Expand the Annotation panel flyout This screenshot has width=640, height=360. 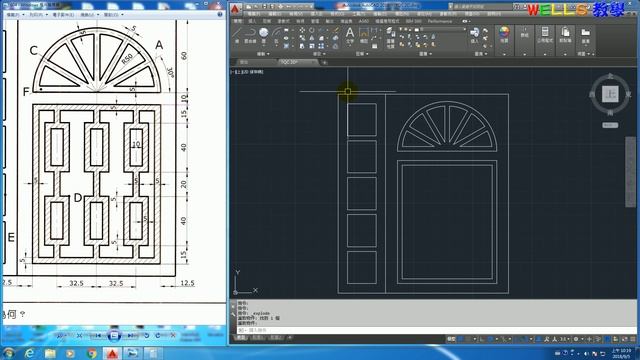pyautogui.click(x=362, y=54)
